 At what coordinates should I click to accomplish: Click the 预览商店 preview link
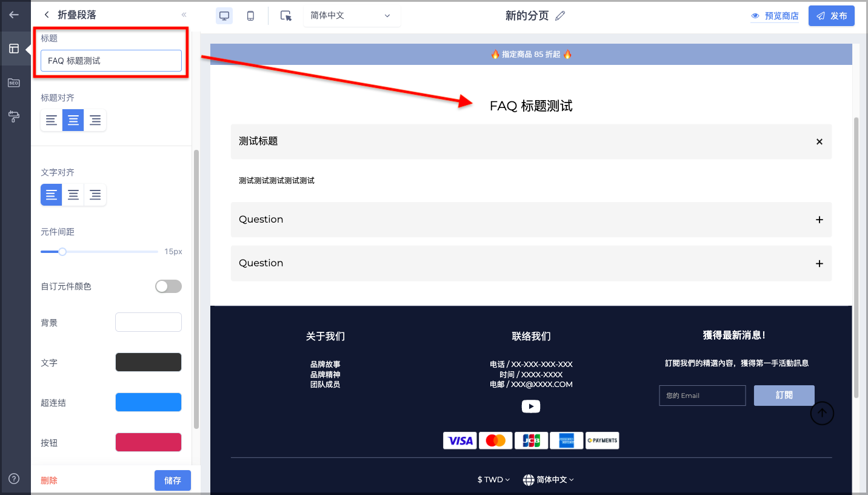(x=775, y=16)
